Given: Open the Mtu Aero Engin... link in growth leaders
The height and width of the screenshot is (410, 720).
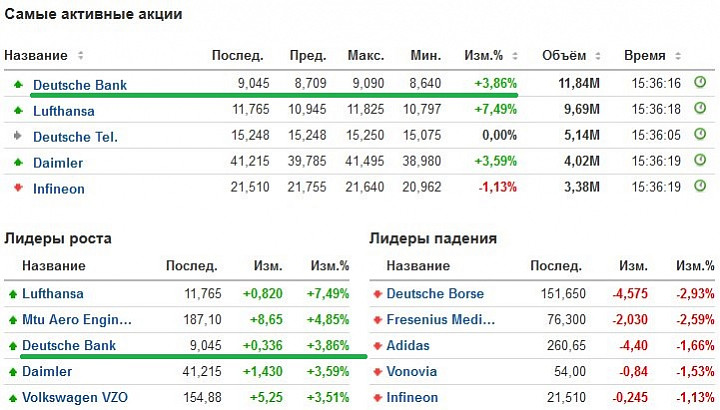Looking at the screenshot, I should 77,320.
